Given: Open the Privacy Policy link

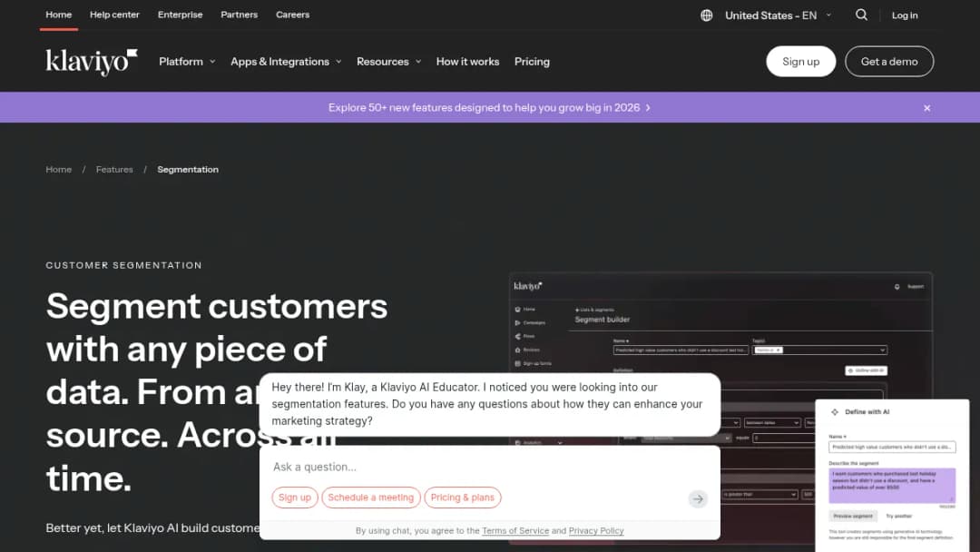Looking at the screenshot, I should (x=596, y=531).
